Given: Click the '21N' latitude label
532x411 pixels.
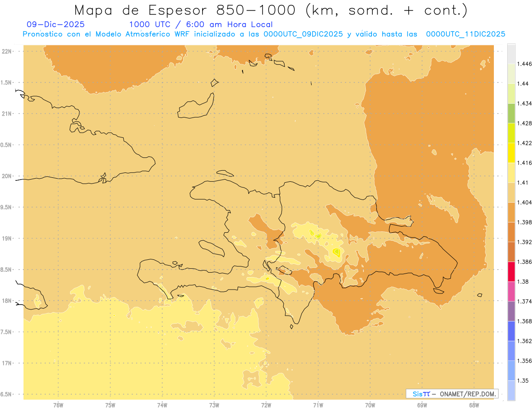Looking at the screenshot, I should pyautogui.click(x=7, y=114).
